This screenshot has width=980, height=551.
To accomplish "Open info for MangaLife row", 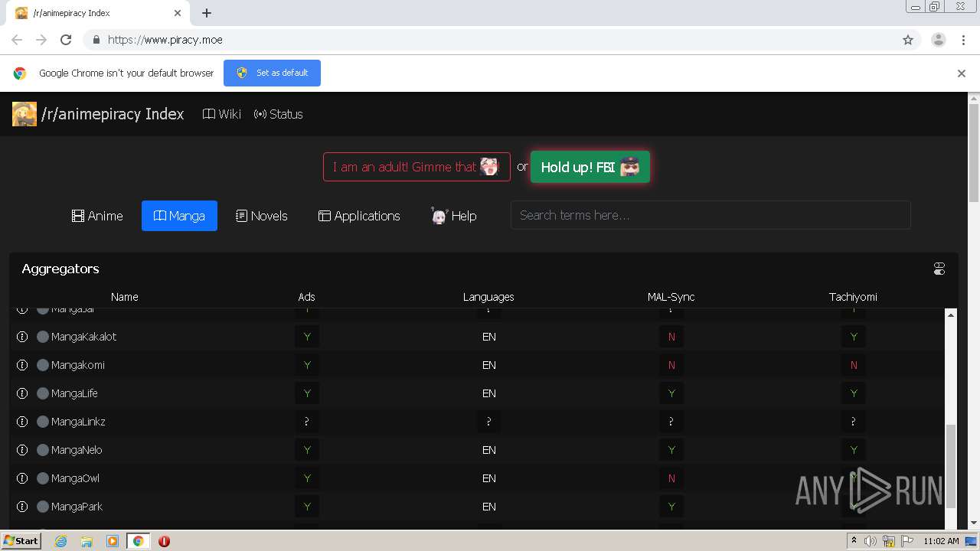I will [x=22, y=393].
